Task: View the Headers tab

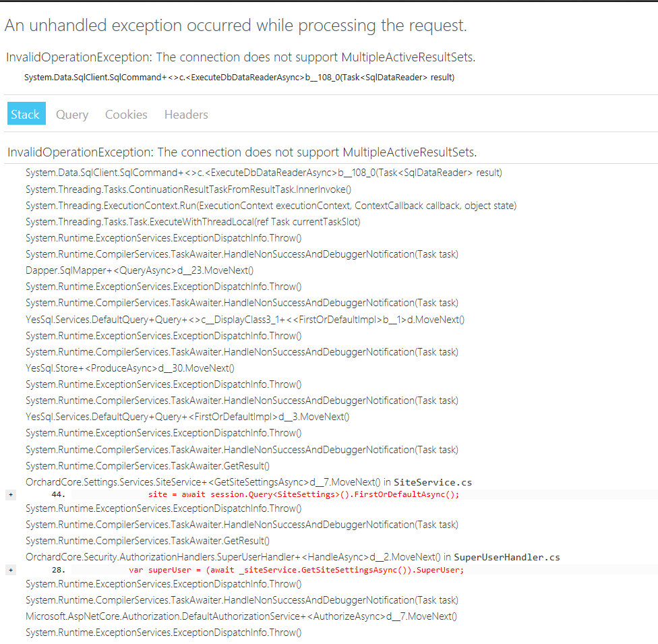Action: (185, 114)
